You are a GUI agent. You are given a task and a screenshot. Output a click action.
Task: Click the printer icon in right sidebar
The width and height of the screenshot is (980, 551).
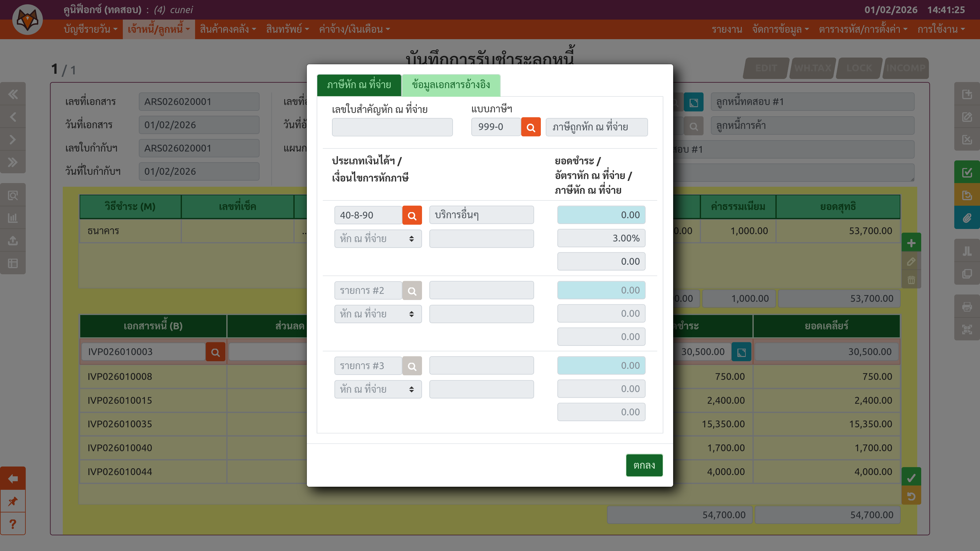[967, 306]
